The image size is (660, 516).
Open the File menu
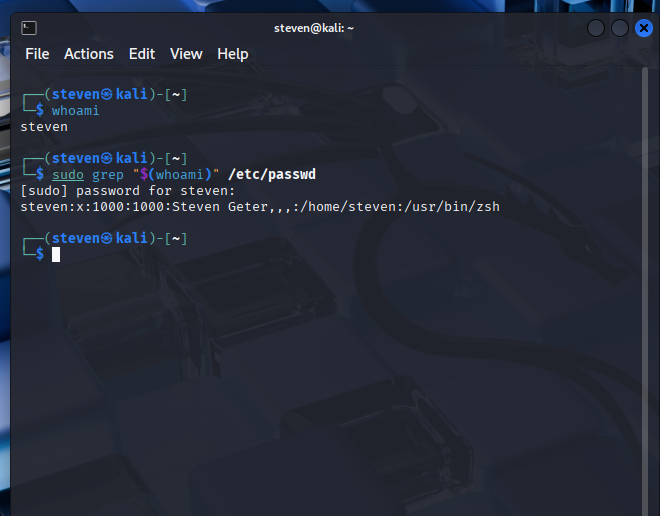37,54
